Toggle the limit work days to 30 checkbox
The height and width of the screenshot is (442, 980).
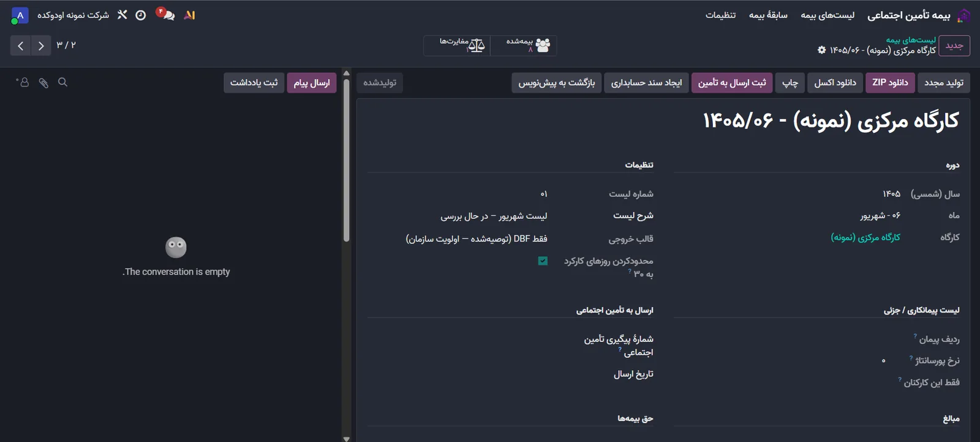[x=543, y=261]
